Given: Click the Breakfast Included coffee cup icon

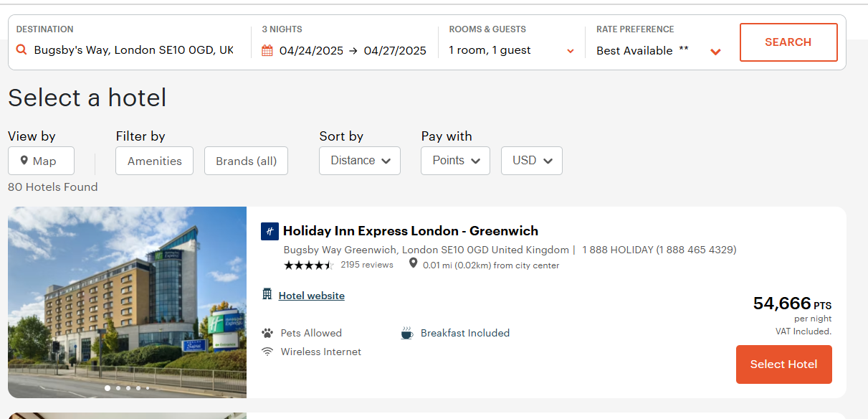Looking at the screenshot, I should pos(406,333).
